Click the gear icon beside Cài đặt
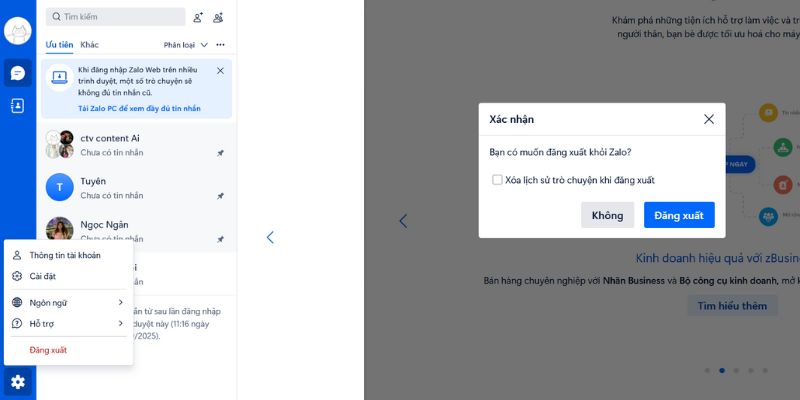Image resolution: width=800 pixels, height=400 pixels. pyautogui.click(x=17, y=276)
